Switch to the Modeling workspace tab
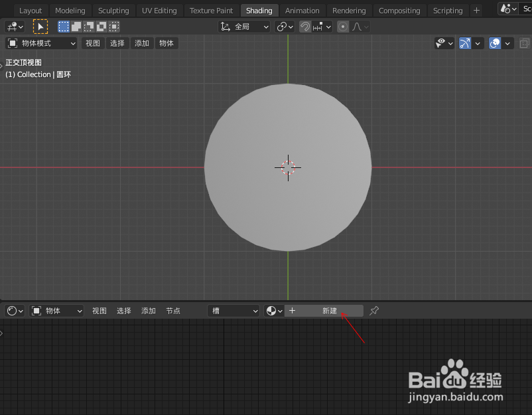Viewport: 532px width, 415px height. (x=70, y=11)
